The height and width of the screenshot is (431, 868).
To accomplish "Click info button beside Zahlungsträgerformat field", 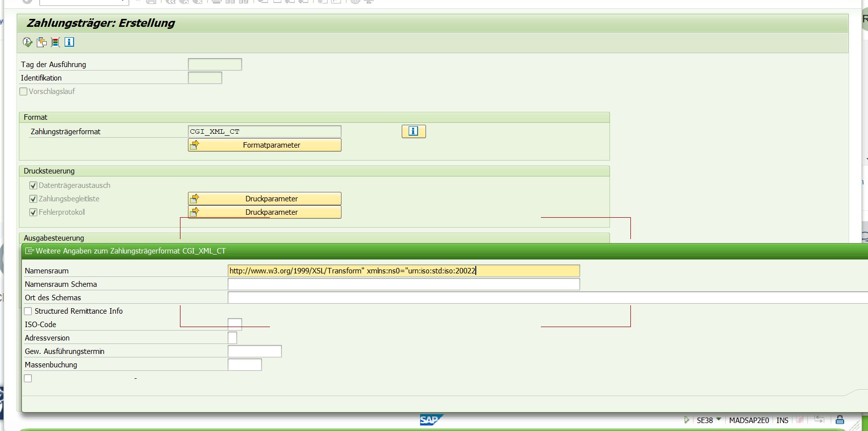I will click(413, 131).
